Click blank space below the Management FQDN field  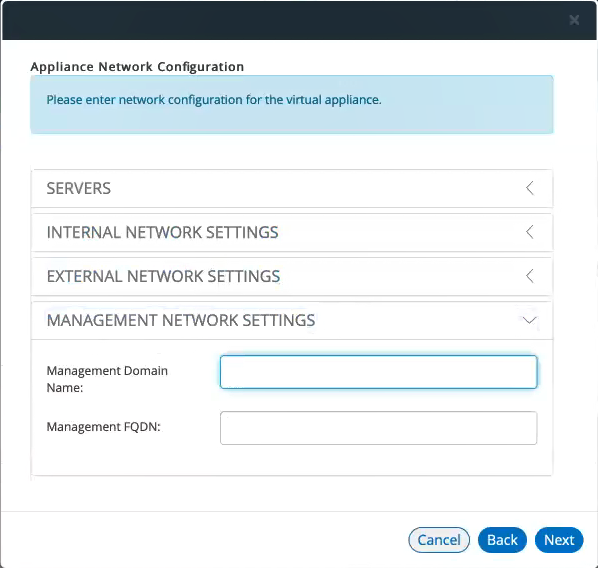292,460
